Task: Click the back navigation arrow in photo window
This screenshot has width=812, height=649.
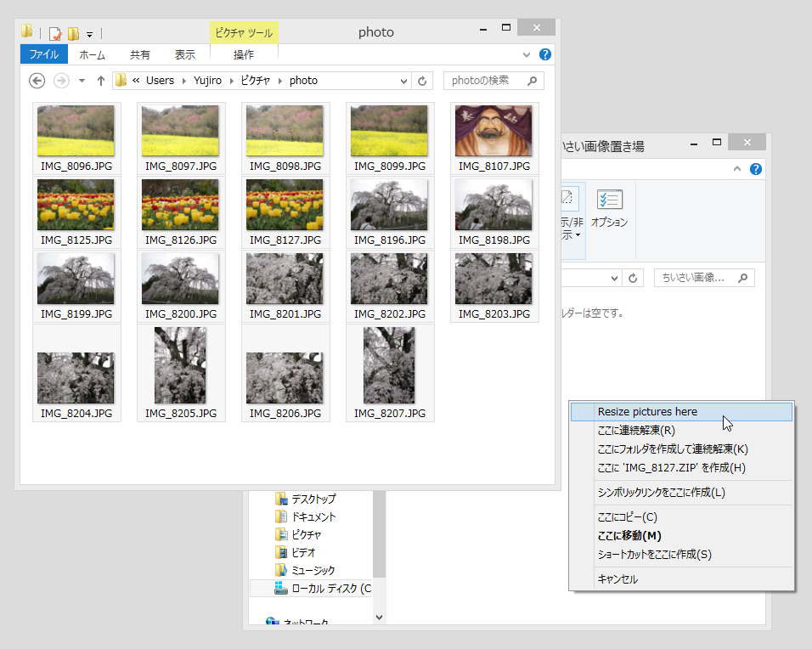Action: [x=37, y=81]
